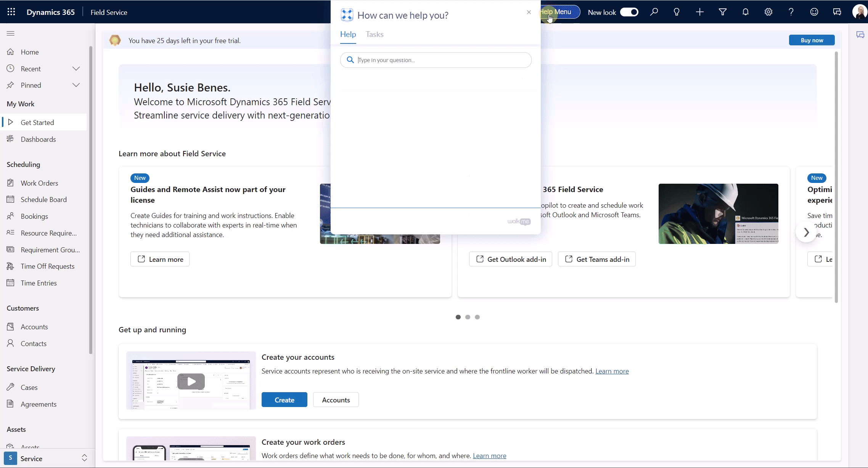Open the notifications bell
868x468 pixels.
pos(745,12)
